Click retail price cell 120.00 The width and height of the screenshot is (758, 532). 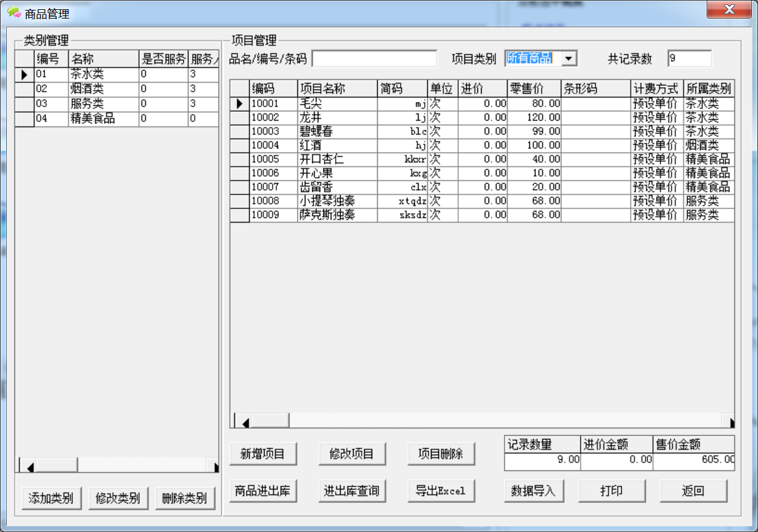(534, 117)
